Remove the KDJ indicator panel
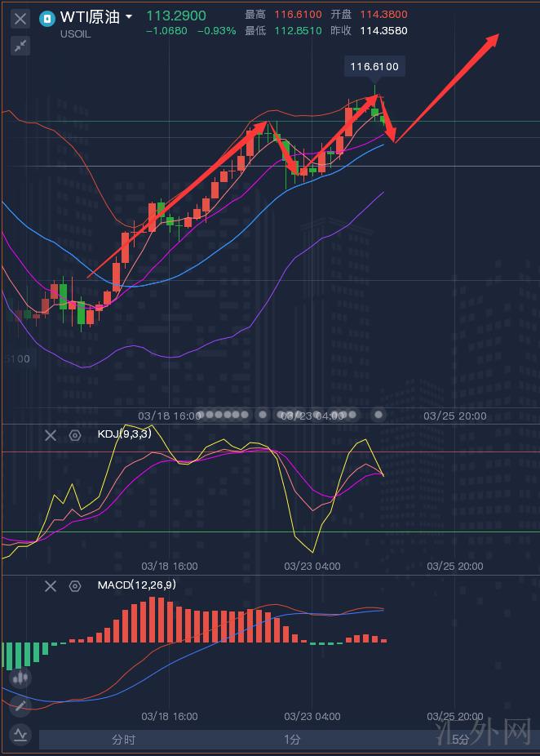540x756 pixels. coord(51,435)
